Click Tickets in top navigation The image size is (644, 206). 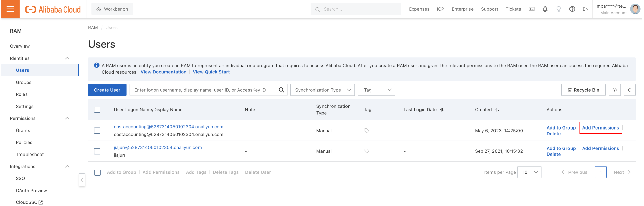pyautogui.click(x=513, y=9)
